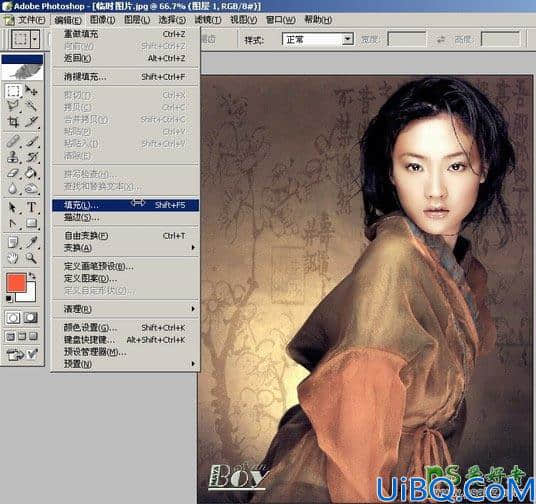The image size is (536, 504).
Task: Open the 帮助(H) menu
Action: pos(318,20)
